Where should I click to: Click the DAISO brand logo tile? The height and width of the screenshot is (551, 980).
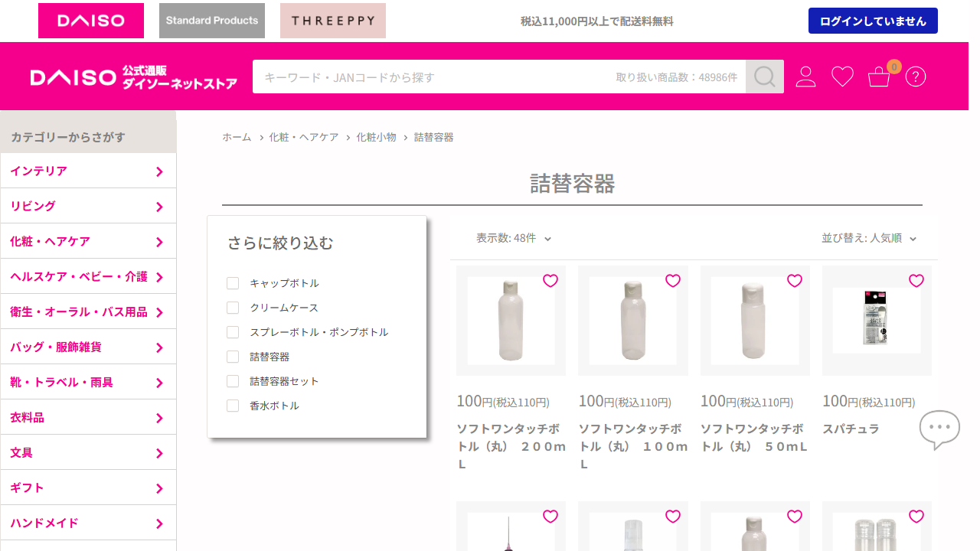click(91, 21)
